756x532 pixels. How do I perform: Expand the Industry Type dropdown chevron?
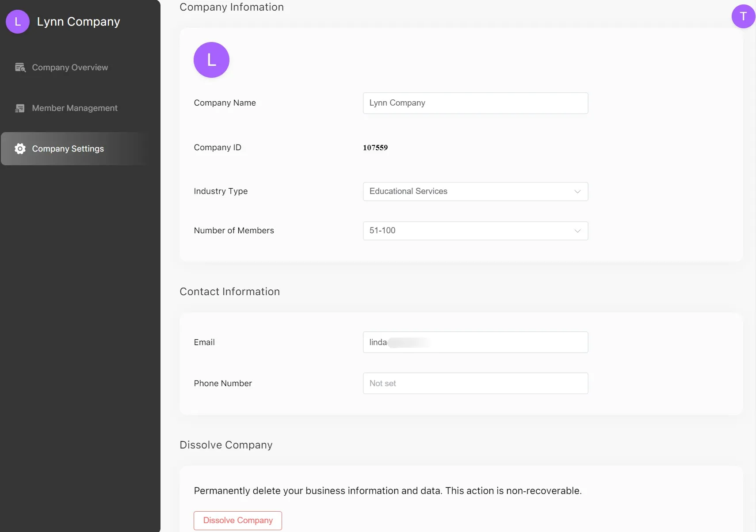577,192
